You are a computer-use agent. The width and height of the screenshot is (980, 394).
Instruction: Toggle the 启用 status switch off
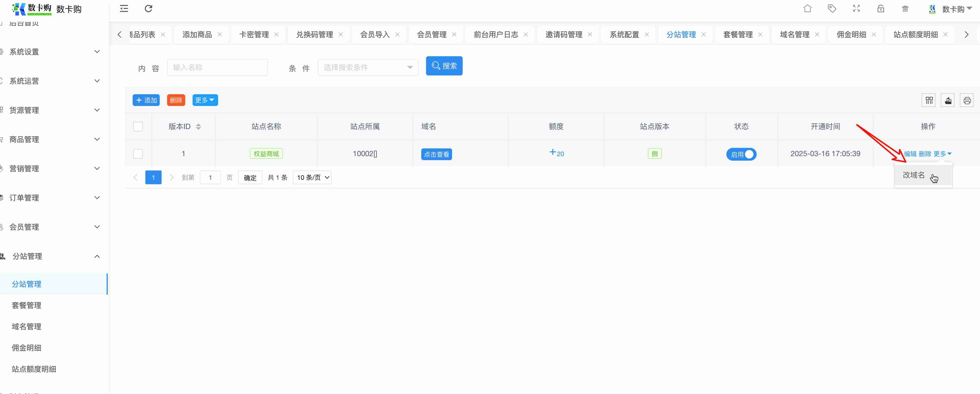(x=741, y=154)
